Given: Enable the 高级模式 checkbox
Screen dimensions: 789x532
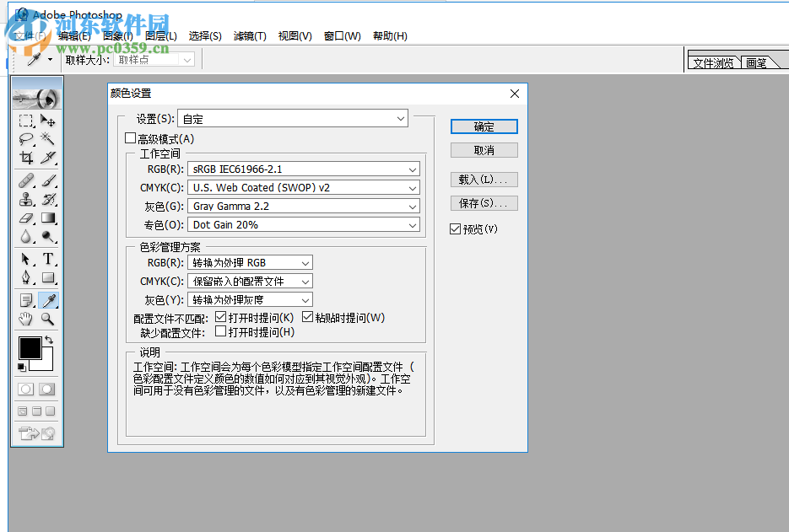Looking at the screenshot, I should (x=131, y=137).
